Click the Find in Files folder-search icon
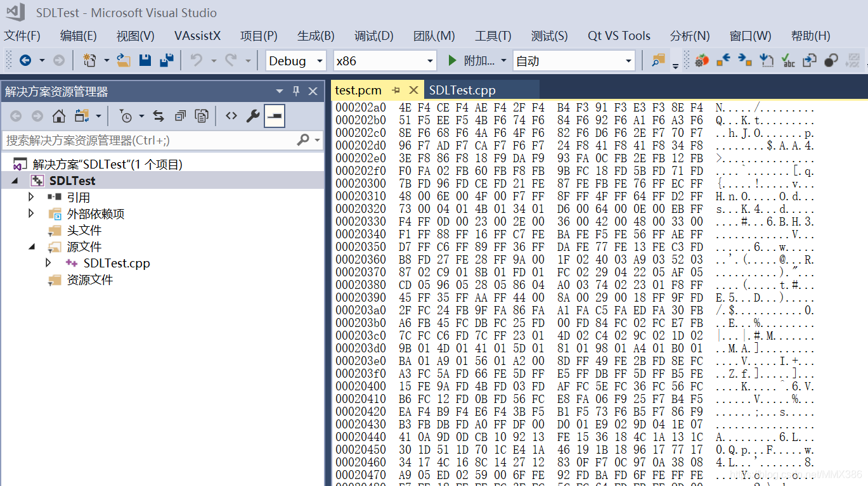 click(x=659, y=60)
